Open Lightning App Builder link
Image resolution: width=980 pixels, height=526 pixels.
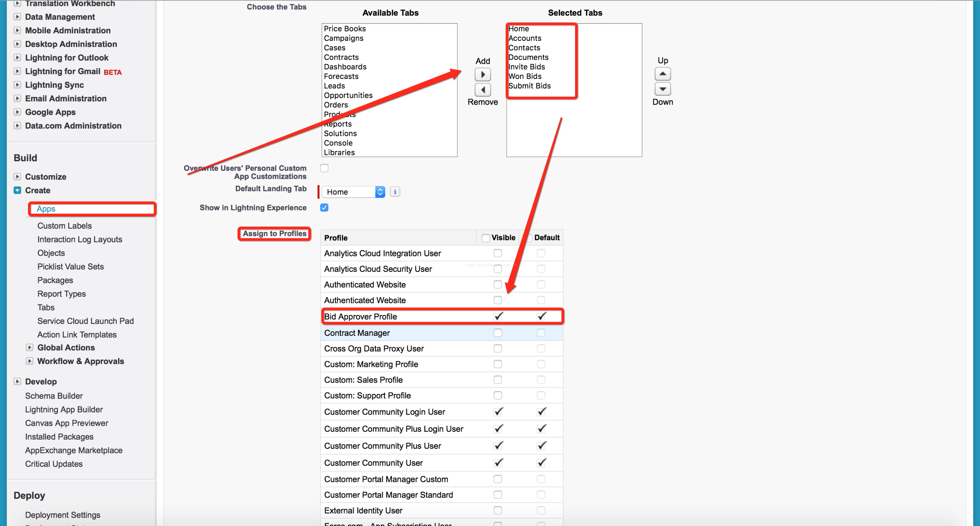click(64, 410)
